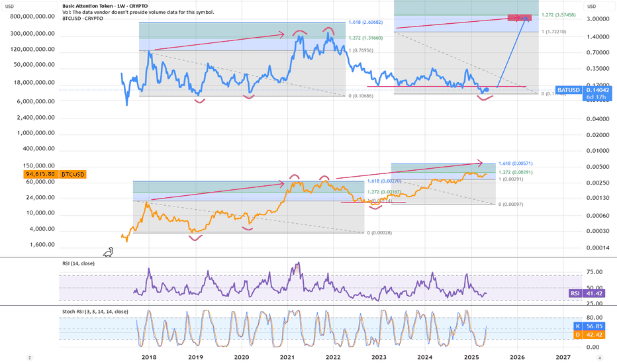The width and height of the screenshot is (617, 364).
Task: Click the 2023 label on time axis
Action: point(379,357)
